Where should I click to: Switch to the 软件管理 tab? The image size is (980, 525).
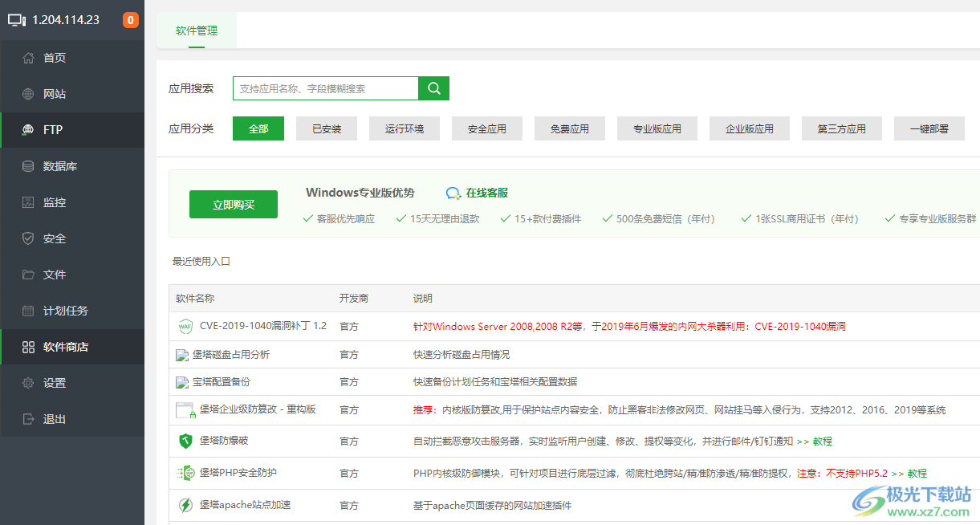[x=197, y=31]
